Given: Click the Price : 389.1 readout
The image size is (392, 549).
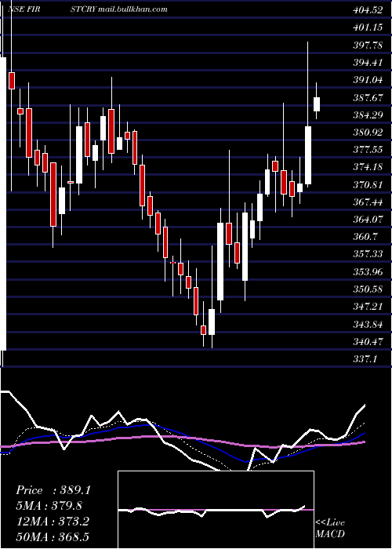Looking at the screenshot, I should coord(53,490).
